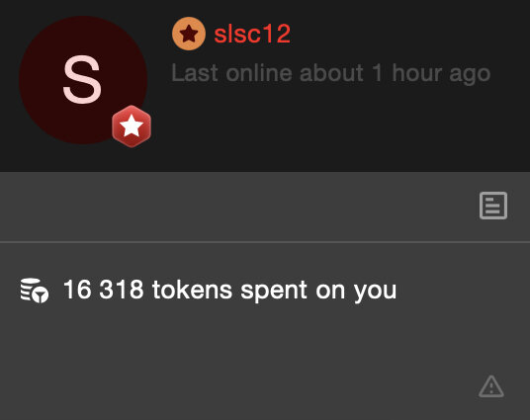The image size is (530, 420).
Task: Click the '16 318 tokens spent on you' text
Action: click(229, 291)
